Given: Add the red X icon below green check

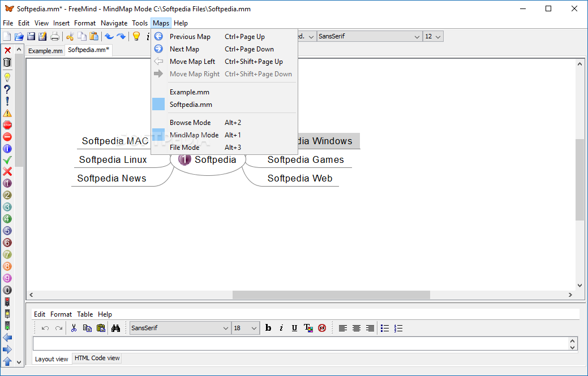Looking at the screenshot, I should tap(7, 171).
